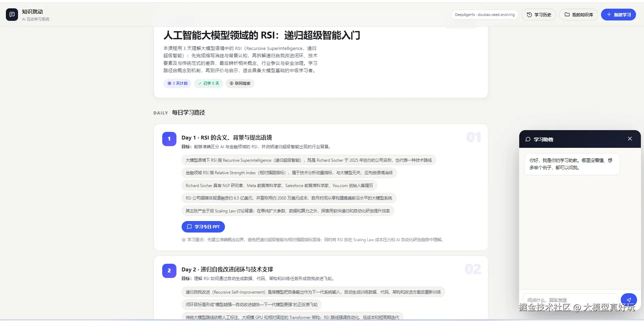Close the 学习助教 chat panel
The width and height of the screenshot is (644, 321).
(x=630, y=139)
